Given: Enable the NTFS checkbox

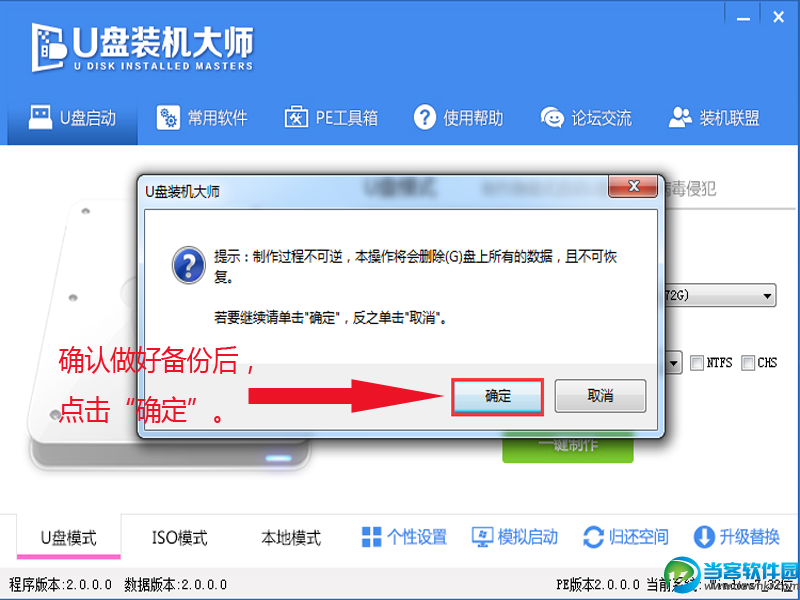Looking at the screenshot, I should tap(696, 363).
